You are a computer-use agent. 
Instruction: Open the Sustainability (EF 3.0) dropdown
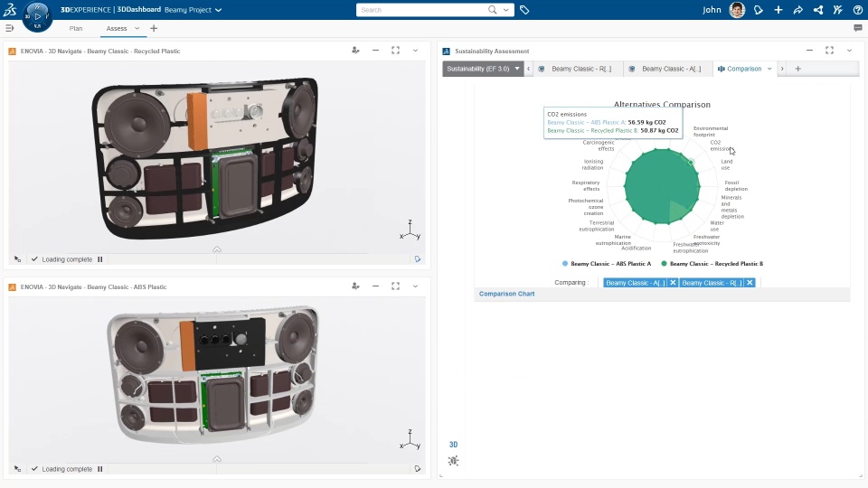point(483,69)
